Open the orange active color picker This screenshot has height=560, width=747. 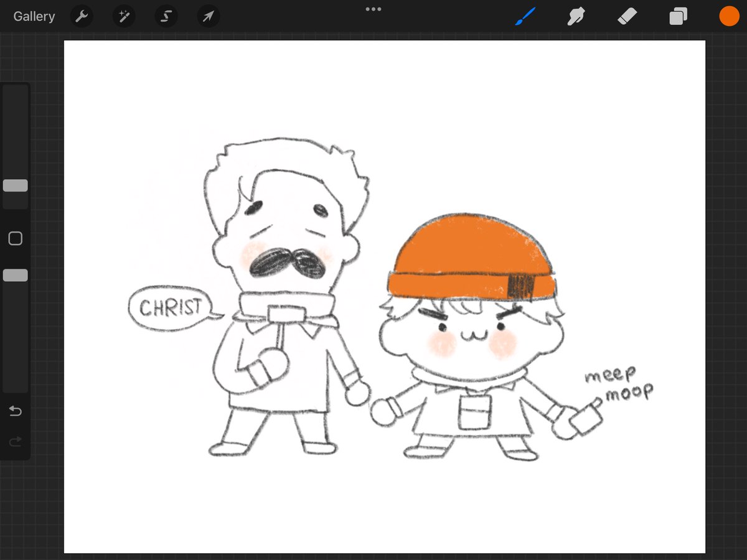click(x=729, y=16)
